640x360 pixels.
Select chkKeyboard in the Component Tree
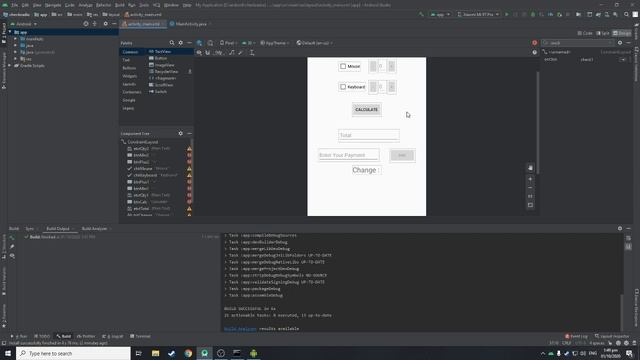(x=145, y=175)
